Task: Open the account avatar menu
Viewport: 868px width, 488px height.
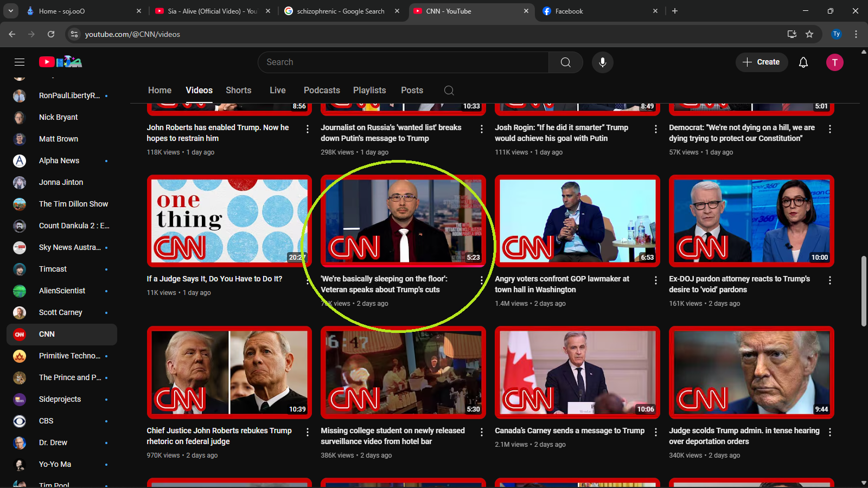Action: 834,62
